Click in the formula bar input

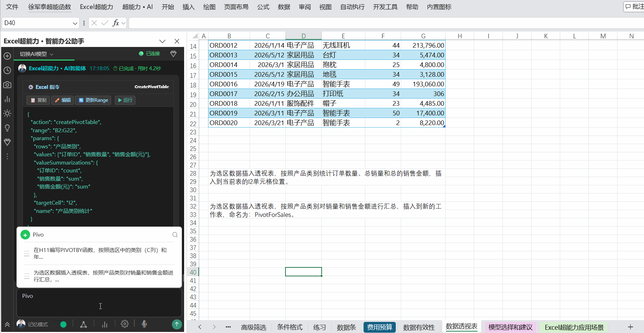pyautogui.click(x=386, y=23)
